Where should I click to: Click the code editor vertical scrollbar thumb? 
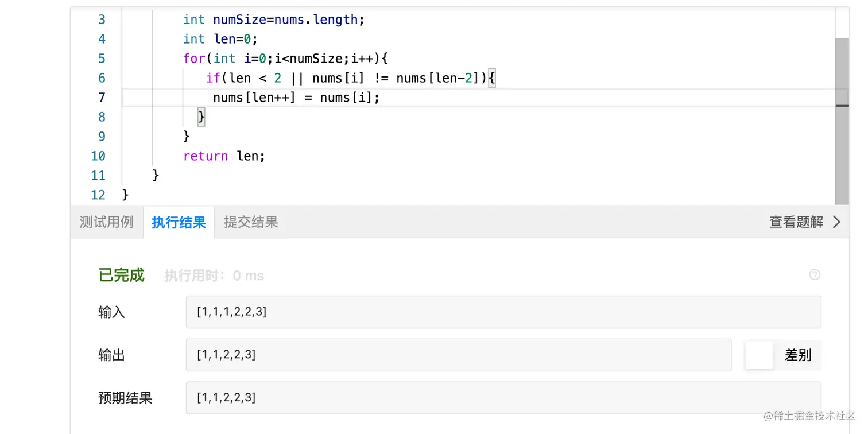(842, 72)
